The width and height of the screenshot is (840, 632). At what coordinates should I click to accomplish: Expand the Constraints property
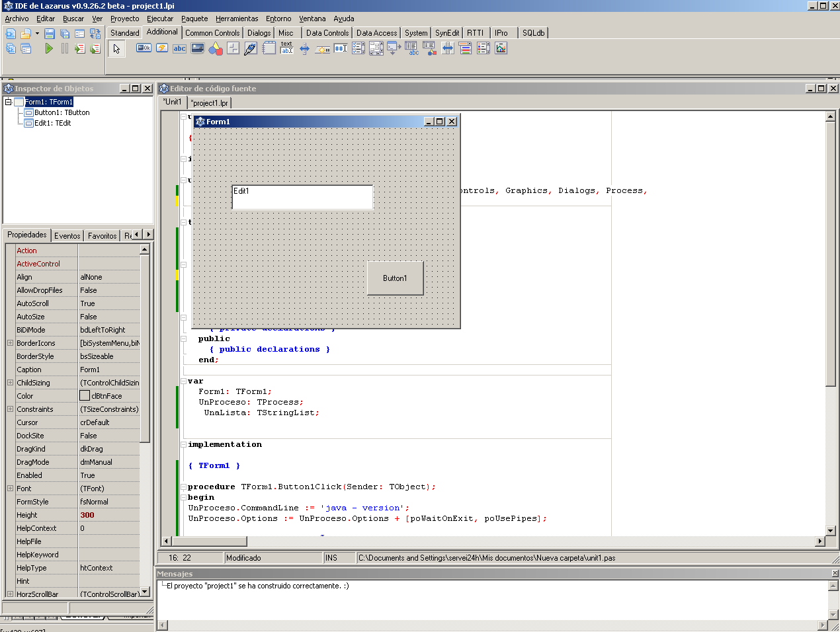(x=10, y=409)
